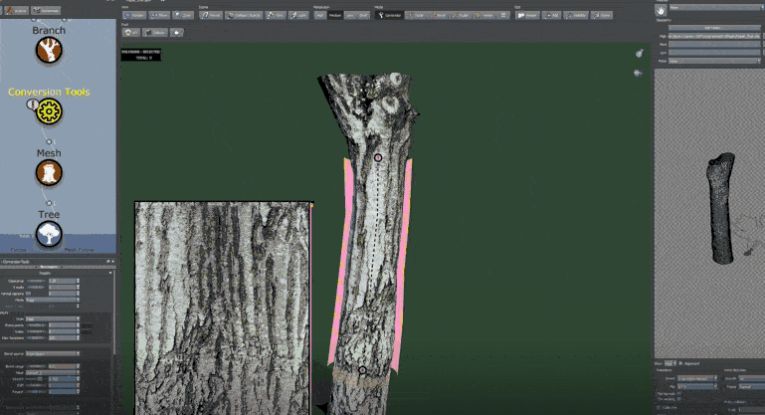Image resolution: width=765 pixels, height=415 pixels.
Task: Click the Conversion Tools properties panel scrollbar
Action: tap(114, 312)
